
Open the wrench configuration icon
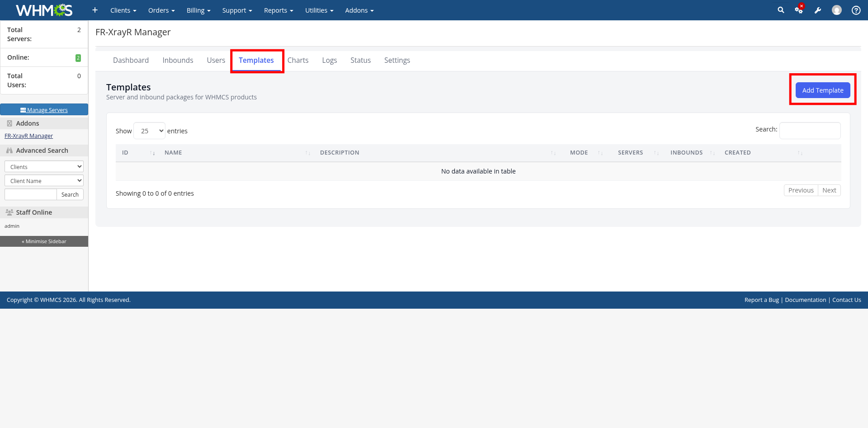[818, 10]
